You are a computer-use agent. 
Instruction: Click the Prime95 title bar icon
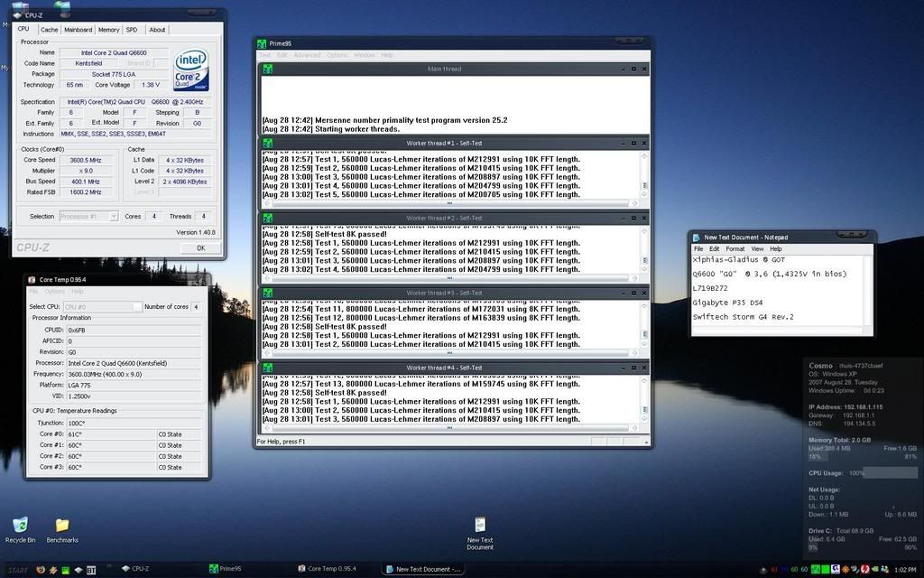pyautogui.click(x=262, y=43)
